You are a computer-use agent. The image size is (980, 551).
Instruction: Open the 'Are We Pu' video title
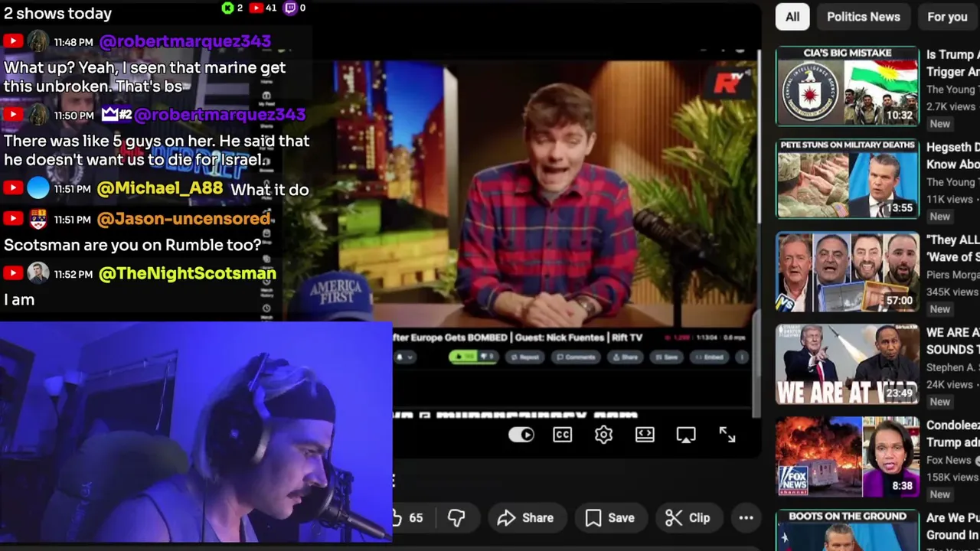(x=952, y=527)
